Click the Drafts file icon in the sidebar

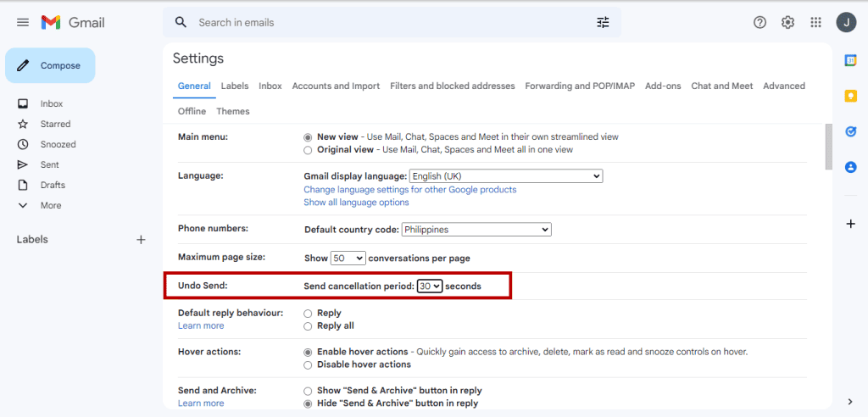(x=23, y=185)
